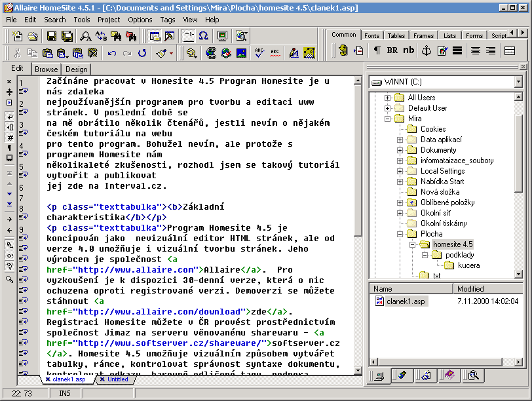Run spell check with the ABC checkmark icon
Image resolution: width=532 pixels, height=401 pixels.
pos(259,53)
